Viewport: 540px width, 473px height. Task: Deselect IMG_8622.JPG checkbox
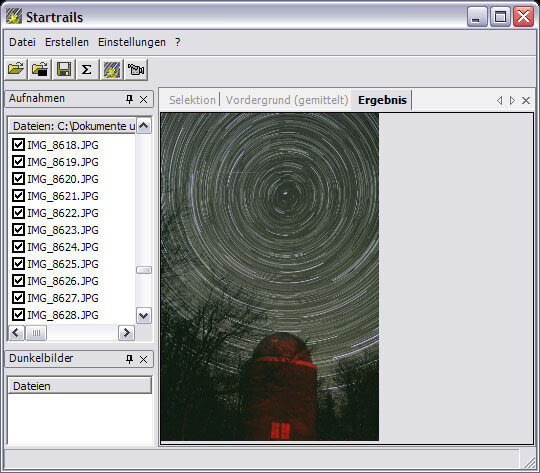point(18,213)
